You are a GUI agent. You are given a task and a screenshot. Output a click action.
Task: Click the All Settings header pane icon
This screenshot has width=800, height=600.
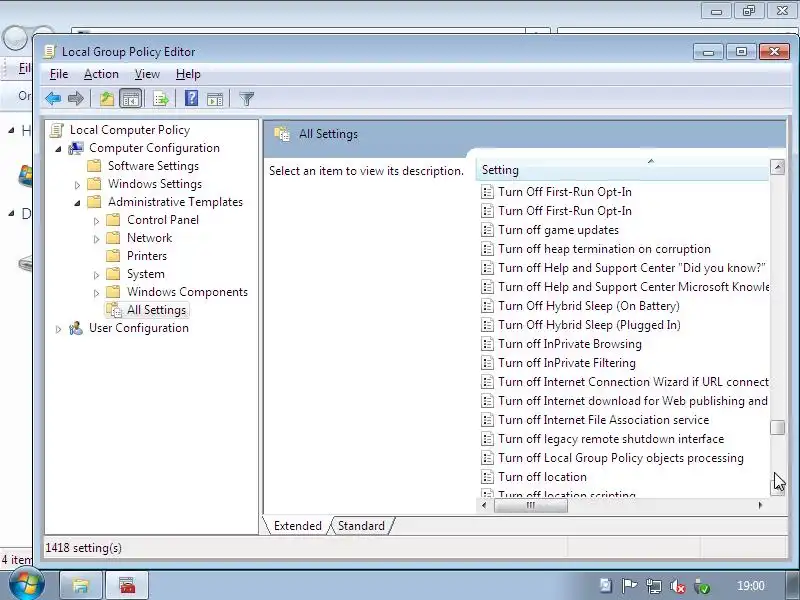click(x=282, y=134)
